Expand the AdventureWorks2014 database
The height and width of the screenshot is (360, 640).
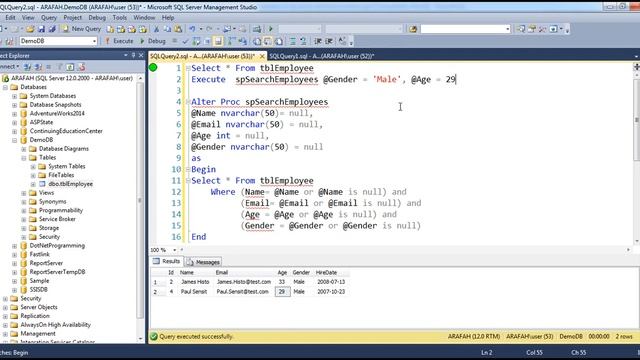[15, 113]
